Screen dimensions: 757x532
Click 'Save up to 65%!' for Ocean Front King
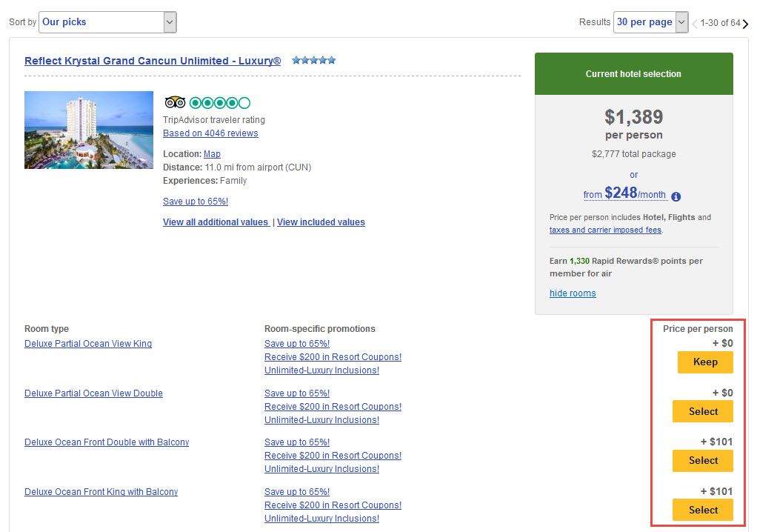(297, 492)
